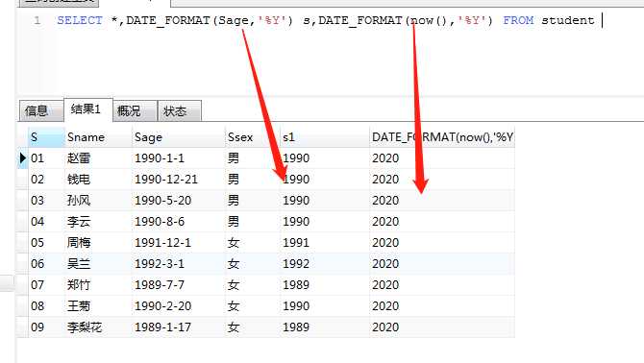Screen dimensions: 644x363
Task: Open the 状态 tab
Action: [180, 110]
